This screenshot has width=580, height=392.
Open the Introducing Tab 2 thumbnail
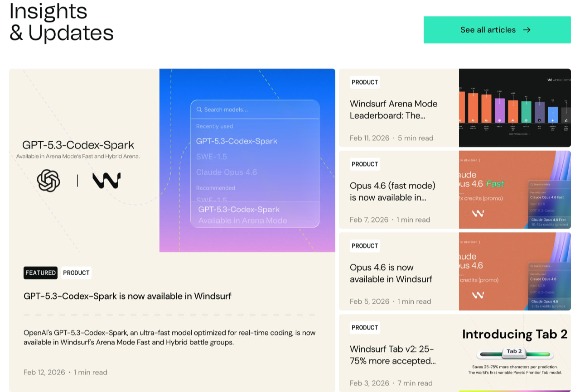pyautogui.click(x=515, y=353)
